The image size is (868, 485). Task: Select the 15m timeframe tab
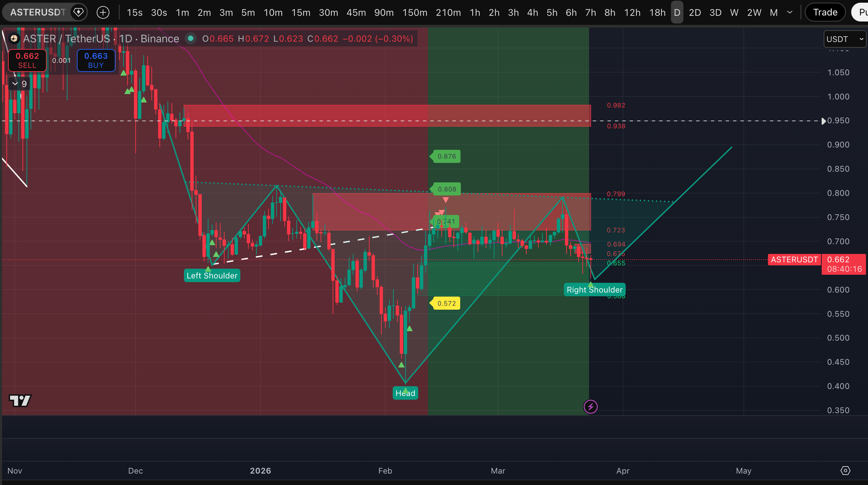click(x=300, y=12)
